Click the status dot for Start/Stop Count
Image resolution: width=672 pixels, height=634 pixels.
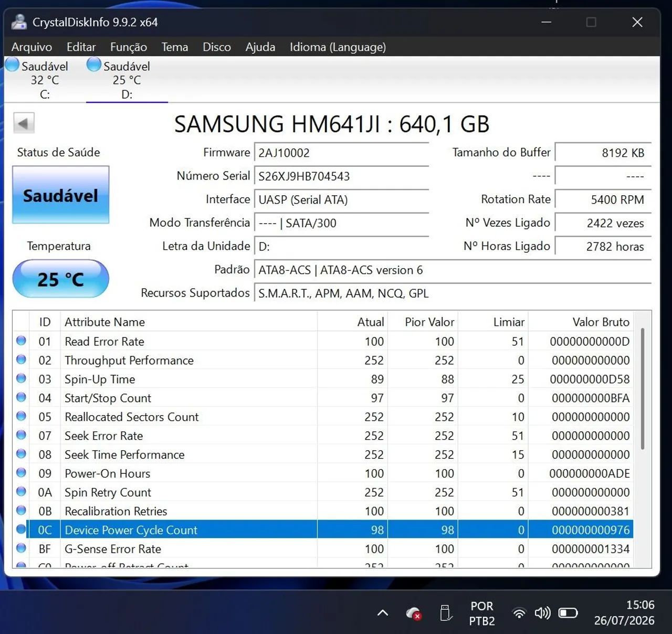click(x=21, y=397)
